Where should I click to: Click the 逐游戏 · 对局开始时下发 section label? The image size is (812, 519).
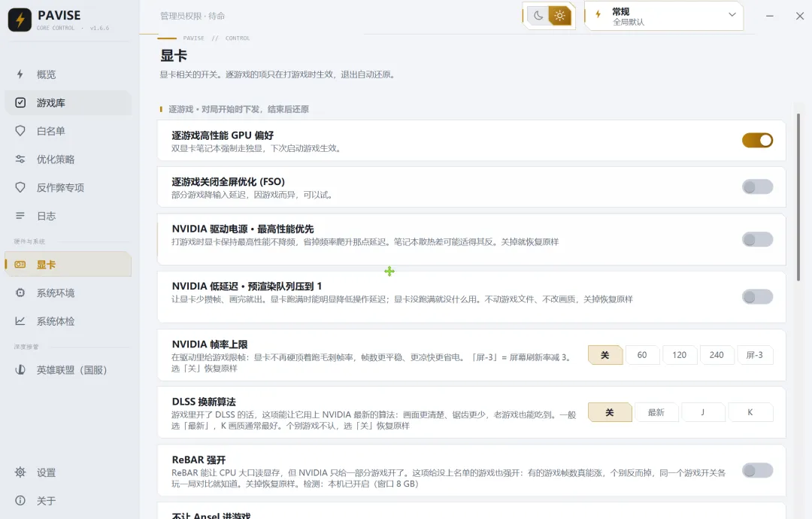(x=238, y=109)
